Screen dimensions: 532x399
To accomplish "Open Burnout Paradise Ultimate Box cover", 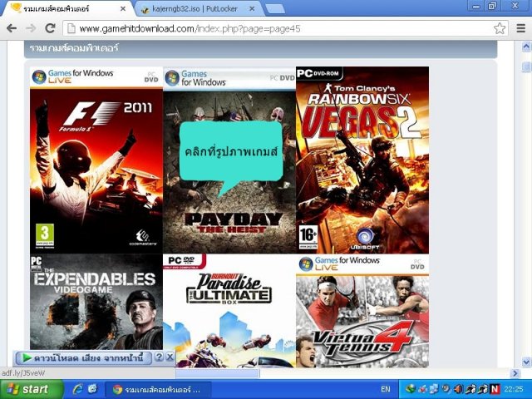I will pos(229,311).
